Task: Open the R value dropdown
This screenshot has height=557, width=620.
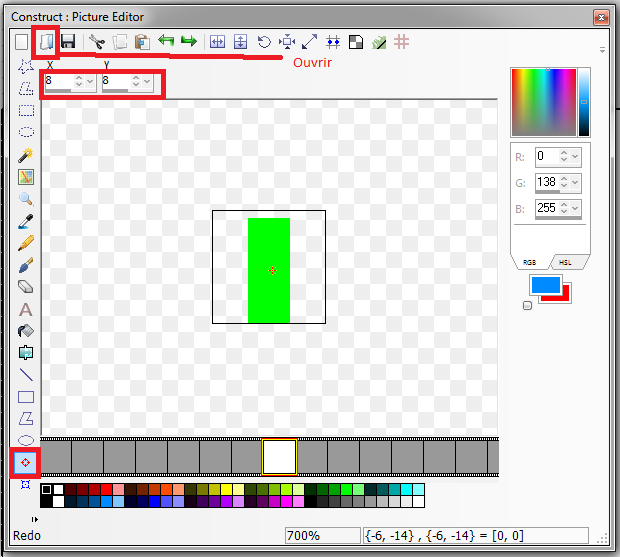Action: click(575, 157)
